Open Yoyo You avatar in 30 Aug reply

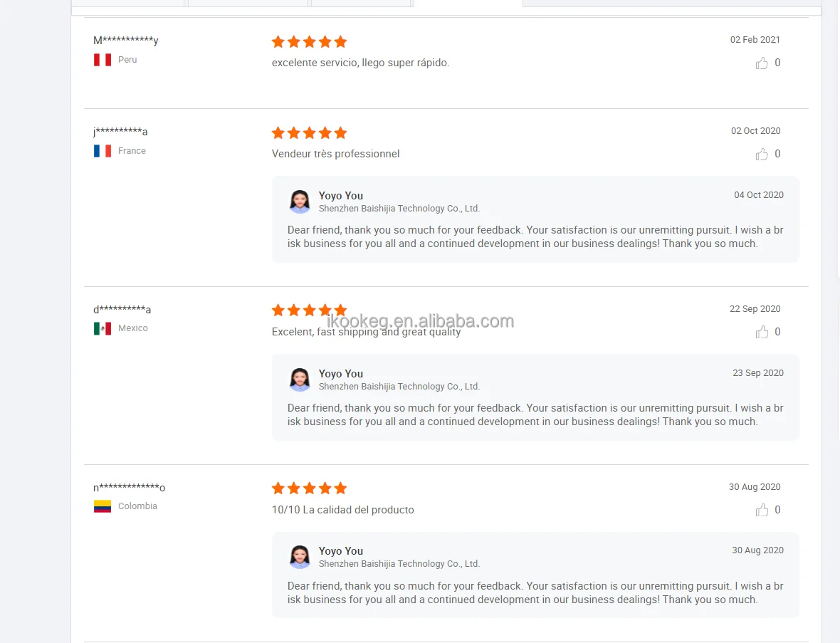(300, 558)
